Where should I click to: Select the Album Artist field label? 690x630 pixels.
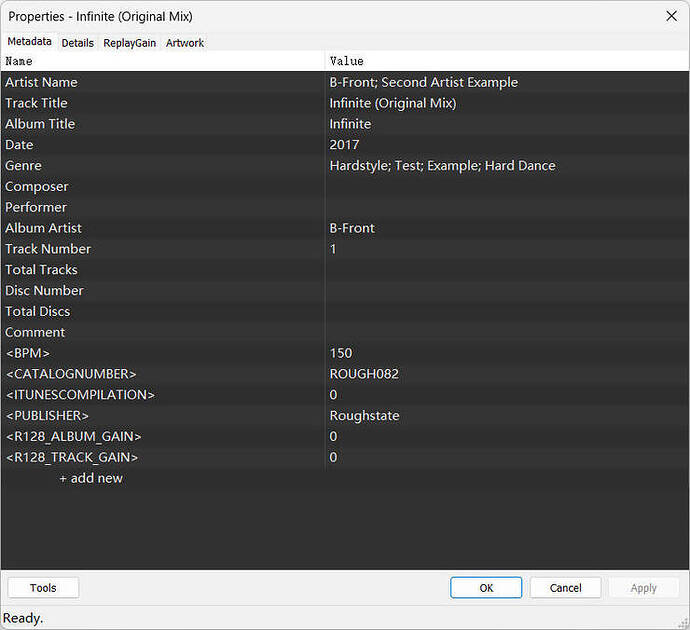(x=43, y=228)
